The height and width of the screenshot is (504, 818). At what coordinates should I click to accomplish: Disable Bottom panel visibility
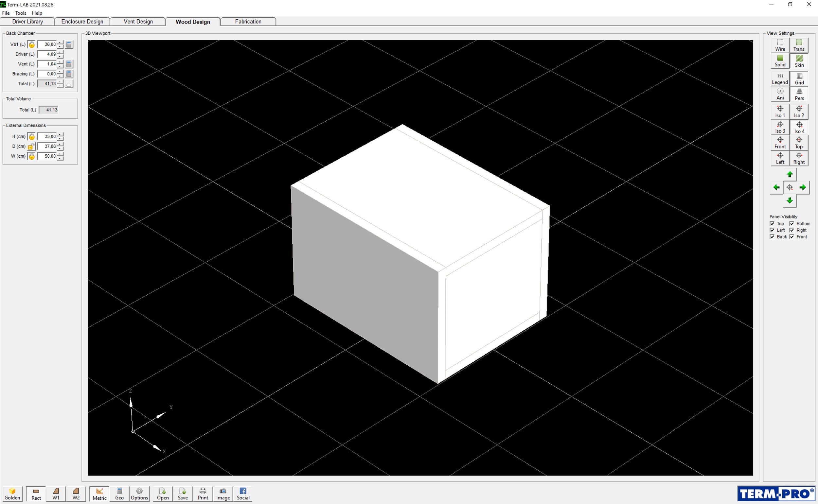tap(792, 224)
